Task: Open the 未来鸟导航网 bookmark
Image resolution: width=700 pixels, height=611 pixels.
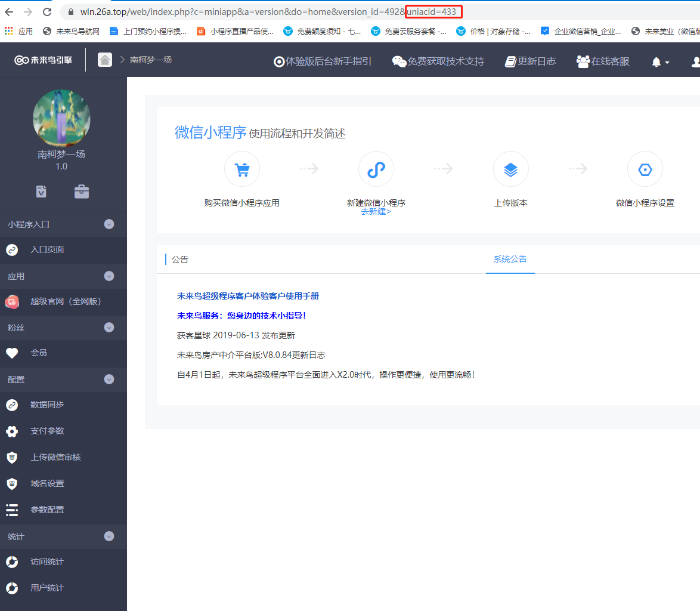Action: 71,31
